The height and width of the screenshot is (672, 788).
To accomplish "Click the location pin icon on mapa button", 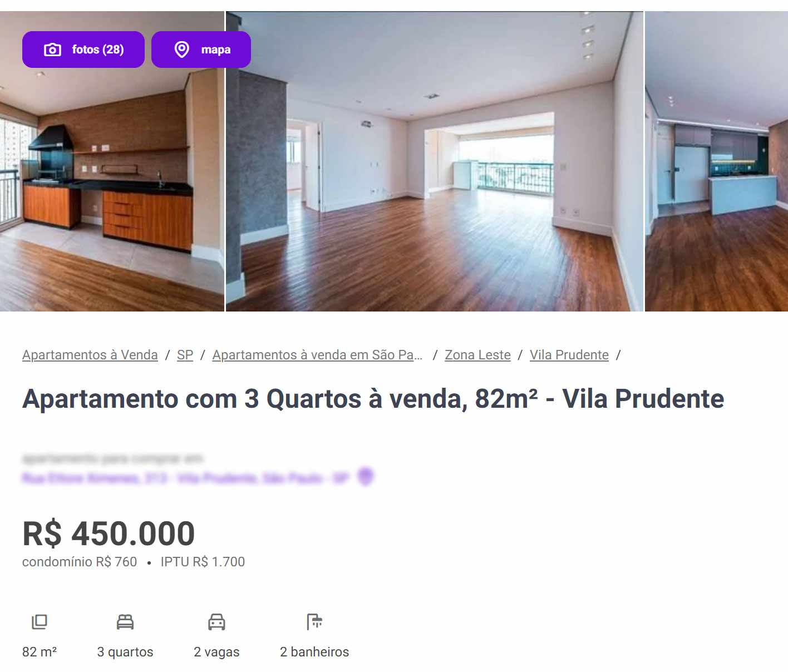I will pyautogui.click(x=181, y=50).
